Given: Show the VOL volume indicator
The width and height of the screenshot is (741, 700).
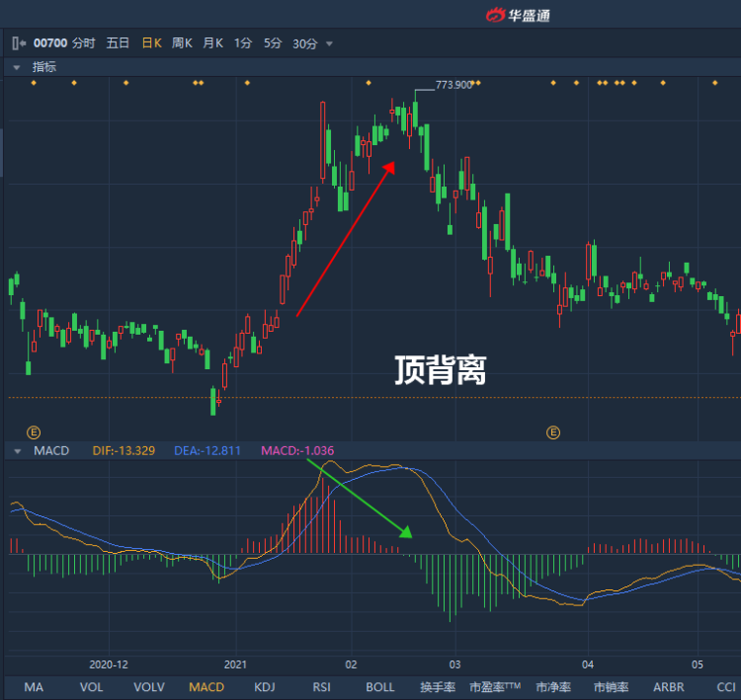Looking at the screenshot, I should click(x=91, y=687).
